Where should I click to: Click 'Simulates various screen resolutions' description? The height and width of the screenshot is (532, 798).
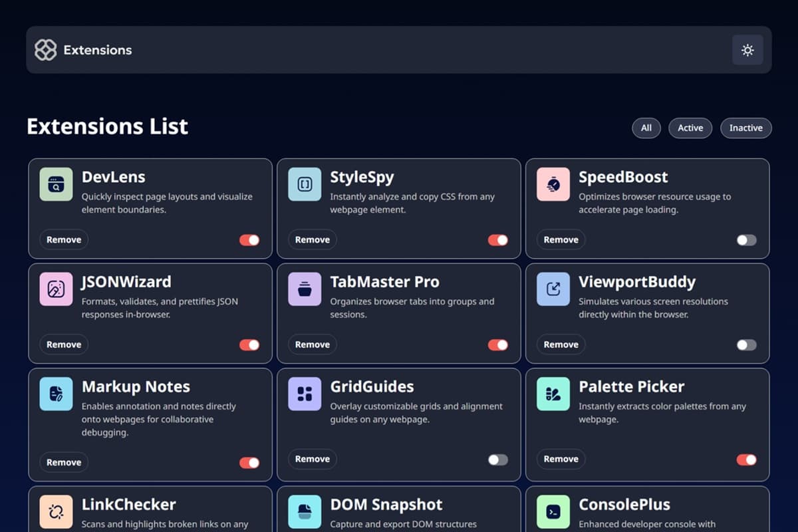pos(653,308)
